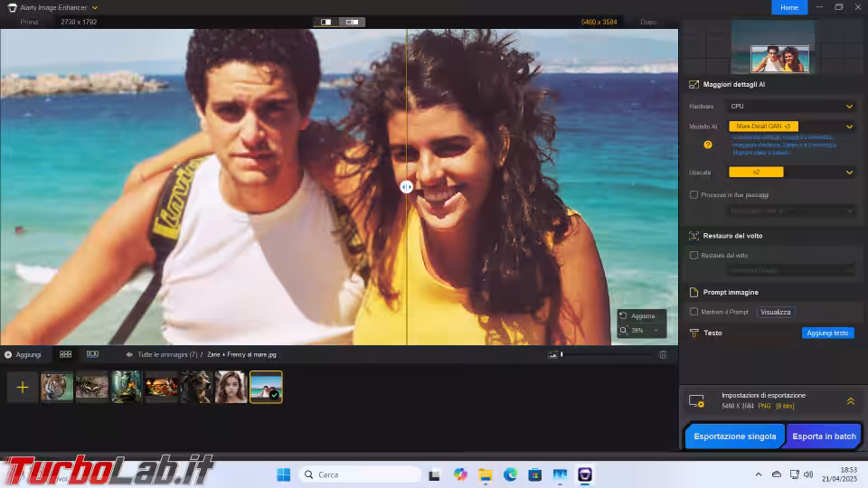Screen dimensions: 868x488
Task: Adjust the thumbnail size slider
Action: click(606, 354)
